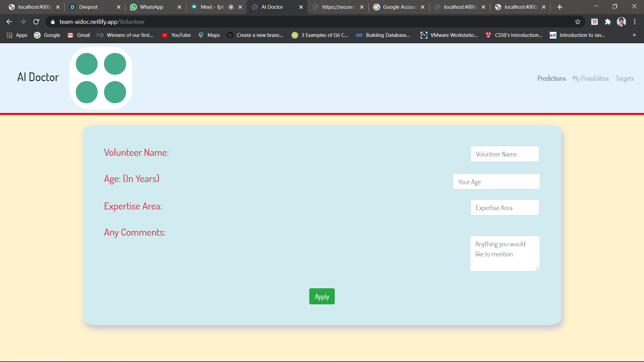644x362 pixels.
Task: Click the profile avatar icon
Action: 621,22
